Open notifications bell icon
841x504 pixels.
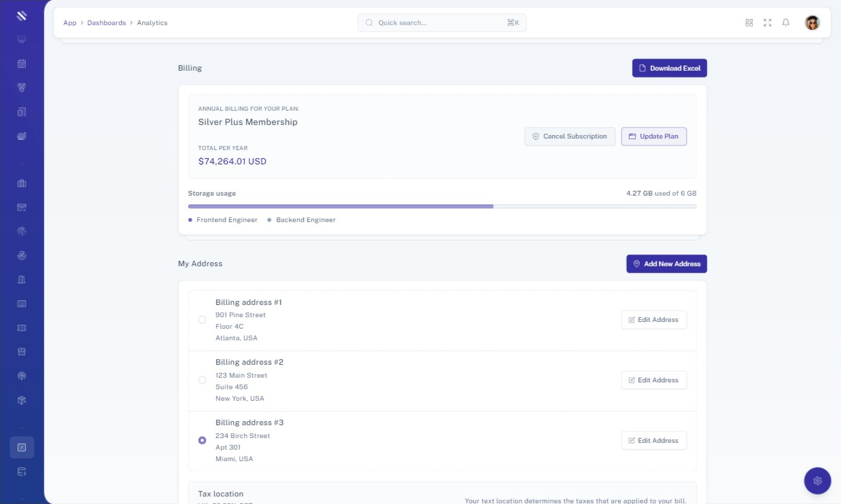[786, 23]
